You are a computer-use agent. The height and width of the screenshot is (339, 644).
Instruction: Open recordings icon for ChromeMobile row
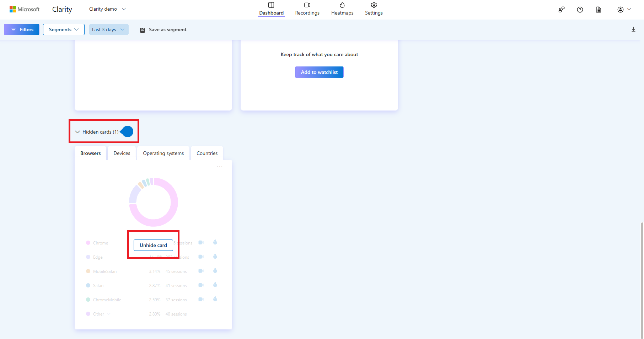[x=201, y=299]
